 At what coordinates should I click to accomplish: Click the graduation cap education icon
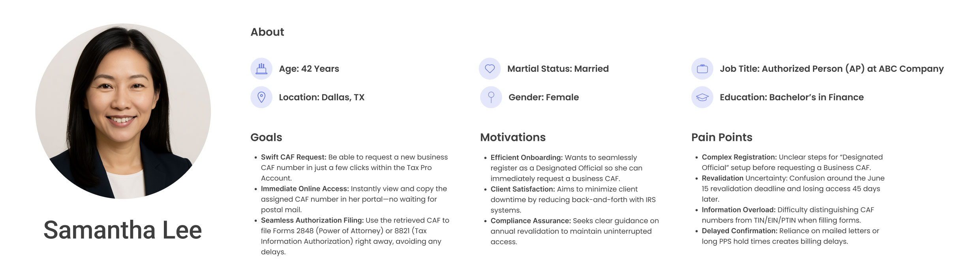tap(702, 97)
